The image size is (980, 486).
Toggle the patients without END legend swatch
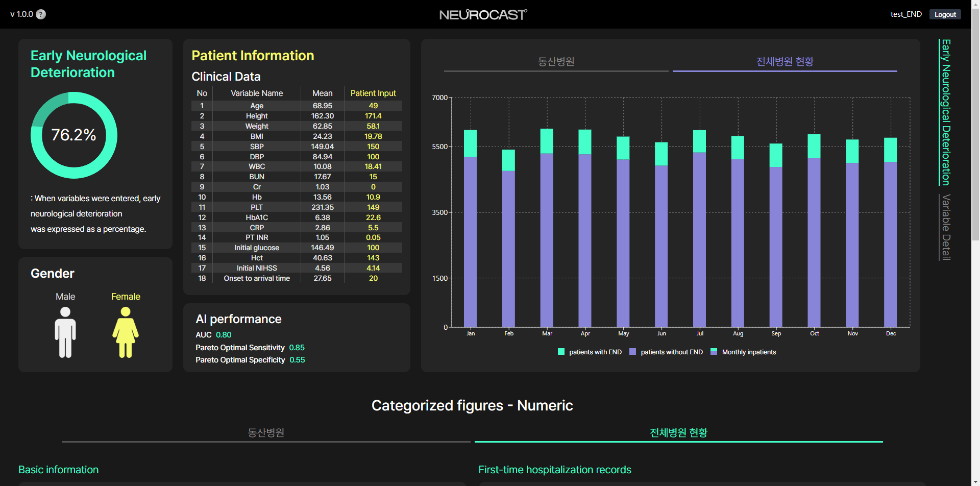[x=633, y=352]
